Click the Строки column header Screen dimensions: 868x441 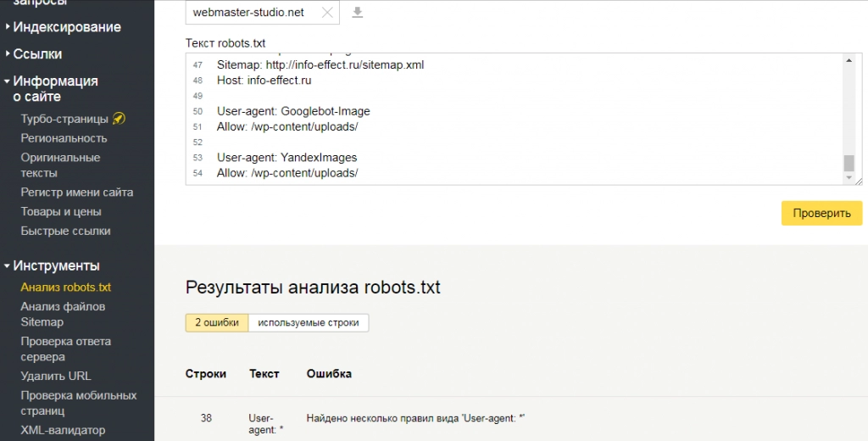point(206,374)
